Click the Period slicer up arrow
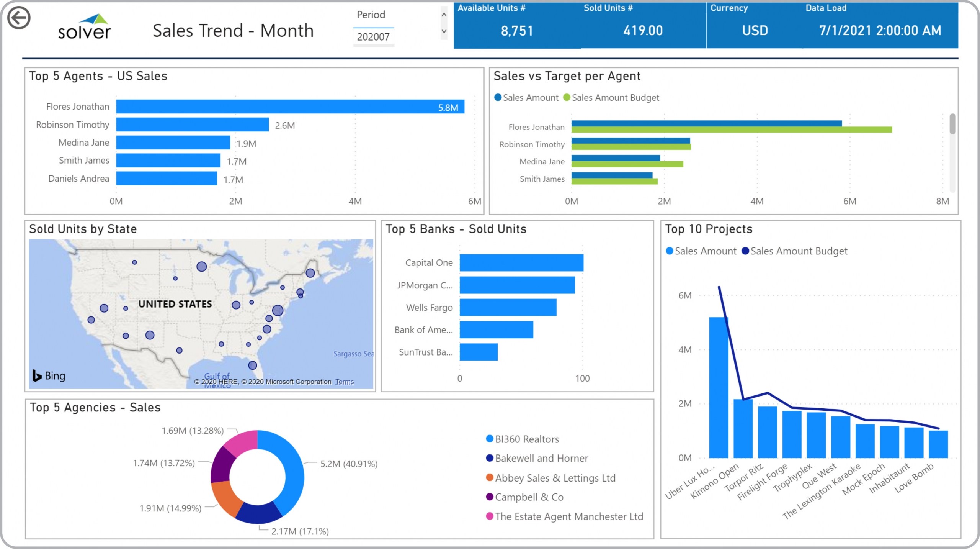The image size is (980, 549). coord(444,15)
